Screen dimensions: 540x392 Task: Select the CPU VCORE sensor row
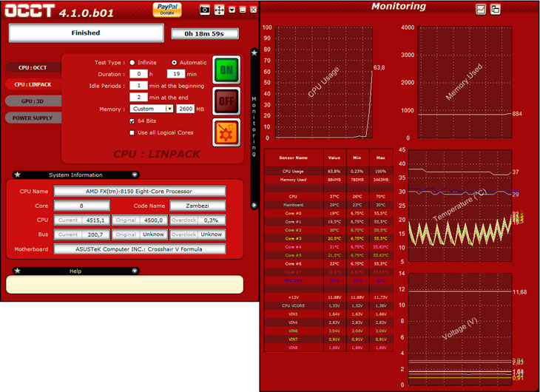tap(328, 305)
